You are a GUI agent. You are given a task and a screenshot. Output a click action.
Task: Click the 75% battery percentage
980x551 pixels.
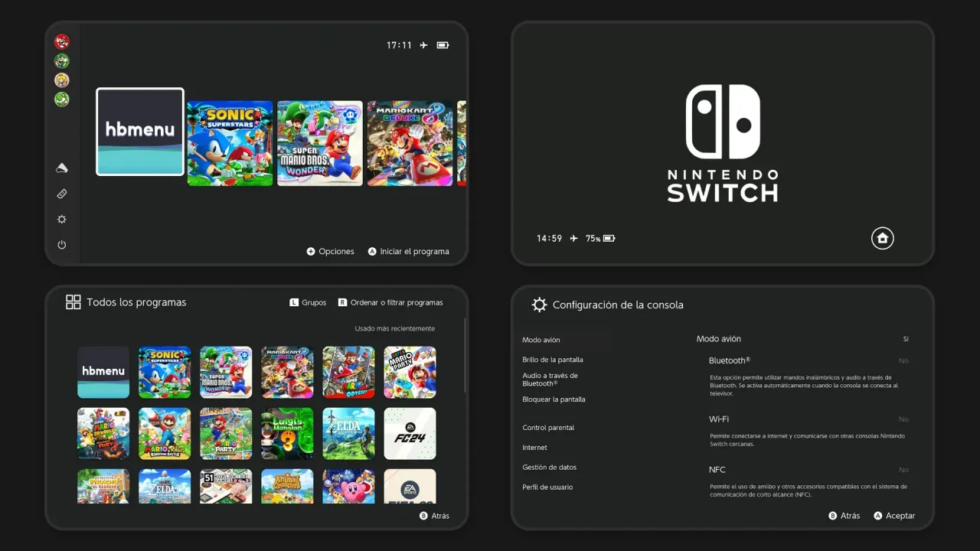[593, 238]
